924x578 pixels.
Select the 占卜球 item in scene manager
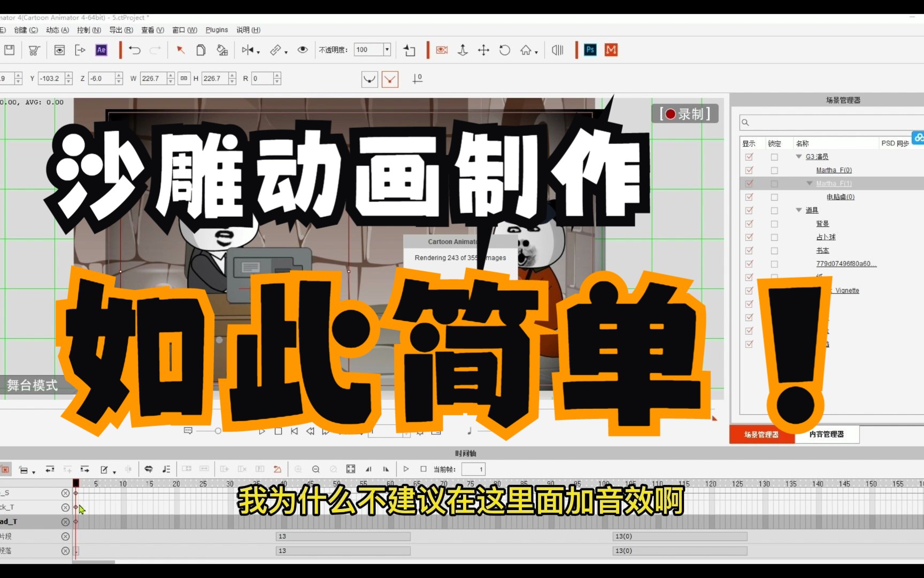826,237
